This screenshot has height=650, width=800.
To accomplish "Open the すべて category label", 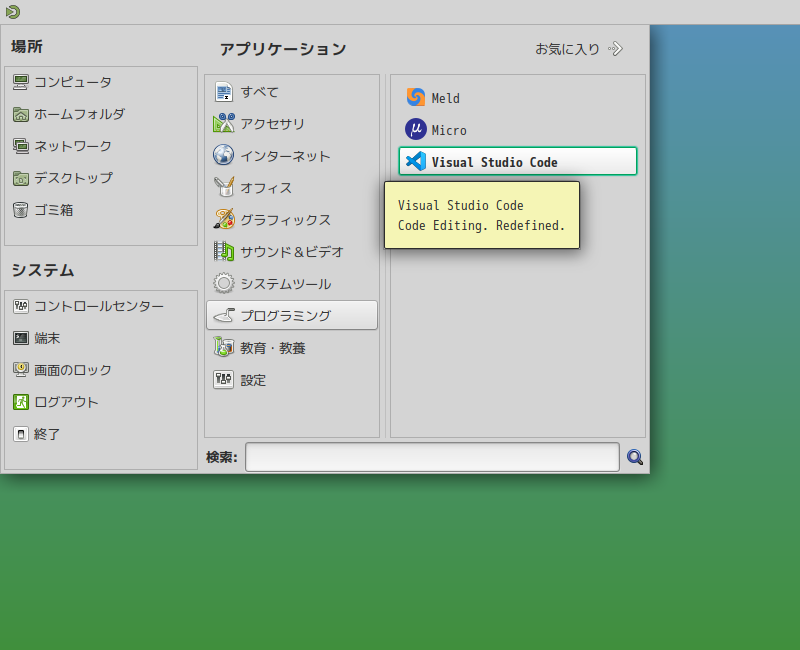I will click(x=260, y=92).
